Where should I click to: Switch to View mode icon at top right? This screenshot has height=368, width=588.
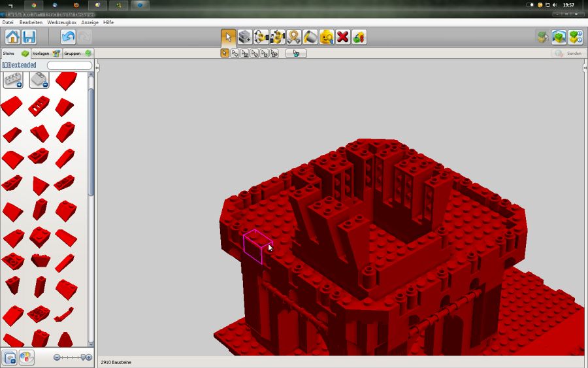(x=559, y=37)
